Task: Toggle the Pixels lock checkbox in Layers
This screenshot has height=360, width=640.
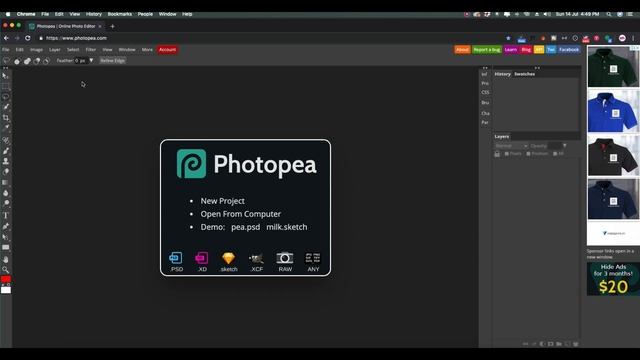Action: tap(507, 154)
